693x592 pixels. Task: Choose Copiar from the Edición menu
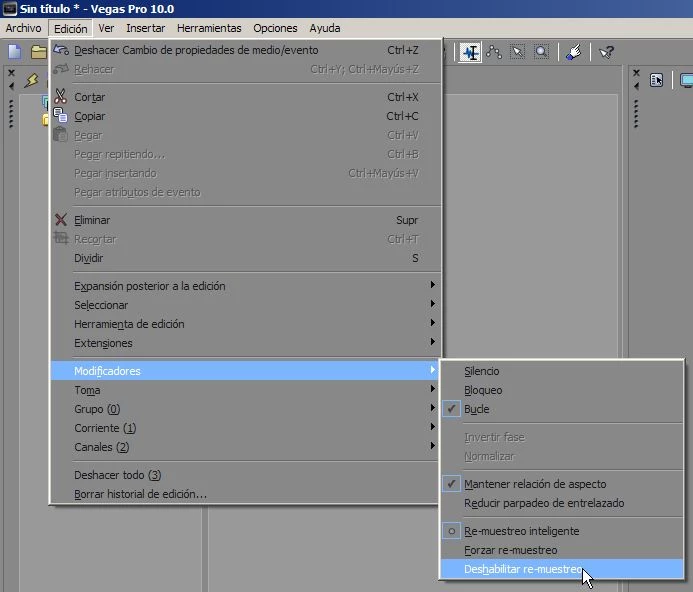[246, 116]
